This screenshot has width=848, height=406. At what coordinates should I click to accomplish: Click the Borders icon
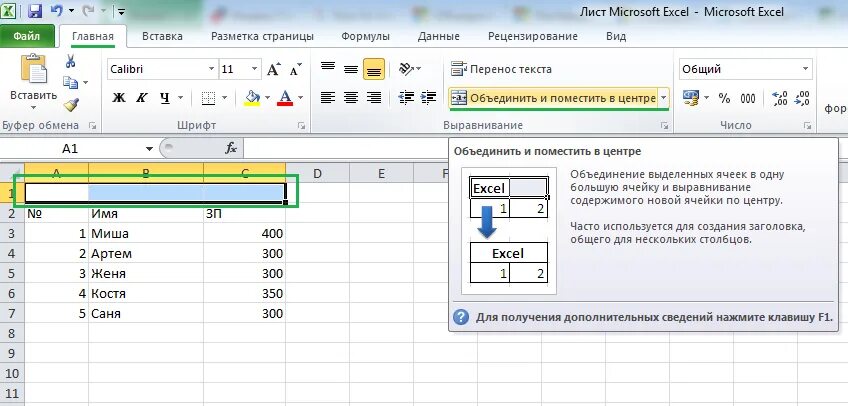point(208,98)
